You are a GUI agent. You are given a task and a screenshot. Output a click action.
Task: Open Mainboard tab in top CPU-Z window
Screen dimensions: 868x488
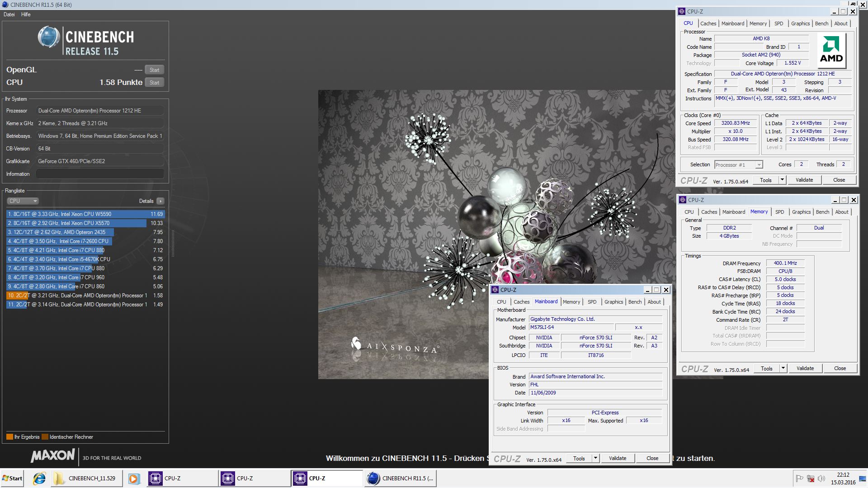click(732, 23)
